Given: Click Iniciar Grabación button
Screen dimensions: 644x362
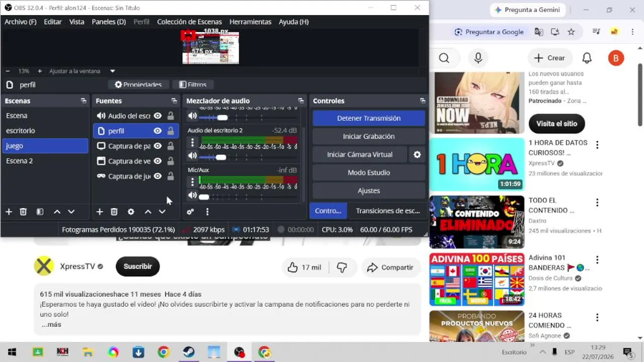Looking at the screenshot, I should 369,136.
